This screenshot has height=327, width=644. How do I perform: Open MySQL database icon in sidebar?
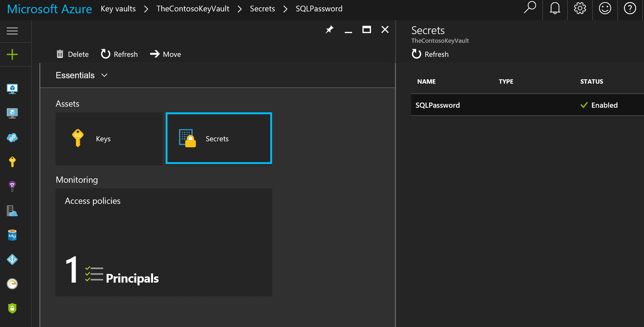coord(12,235)
